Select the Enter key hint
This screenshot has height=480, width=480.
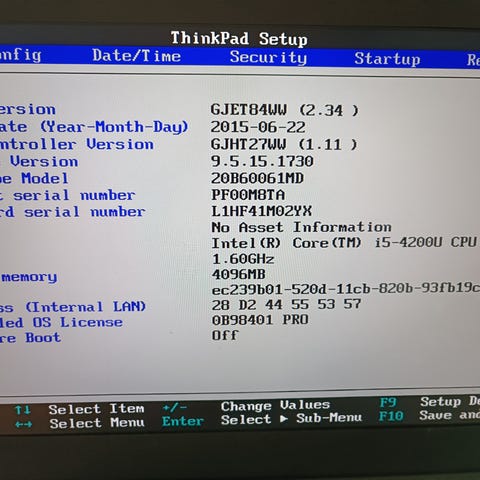coord(183,421)
